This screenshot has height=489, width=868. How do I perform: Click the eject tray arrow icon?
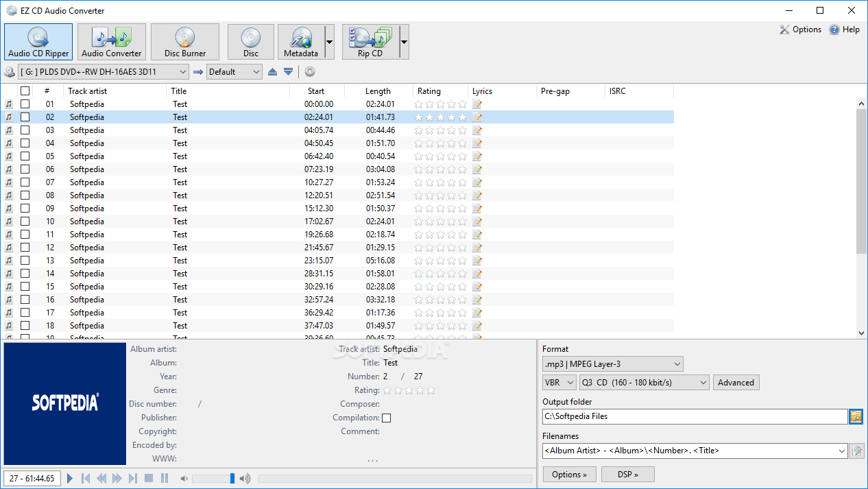click(272, 71)
